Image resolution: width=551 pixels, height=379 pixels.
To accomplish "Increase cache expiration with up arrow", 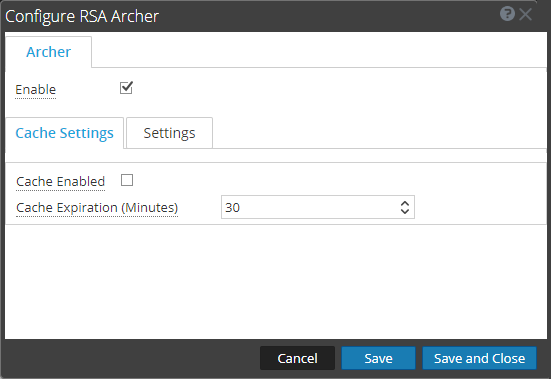I will (405, 203).
